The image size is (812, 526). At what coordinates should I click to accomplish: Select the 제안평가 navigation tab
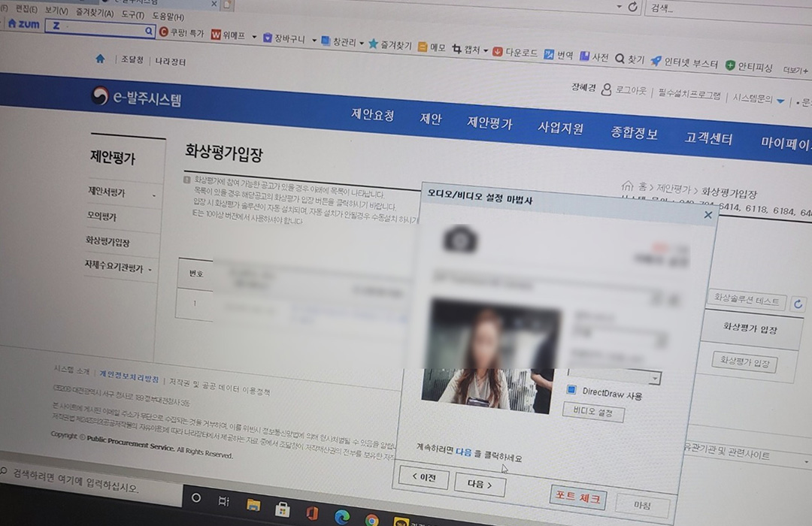coord(489,123)
